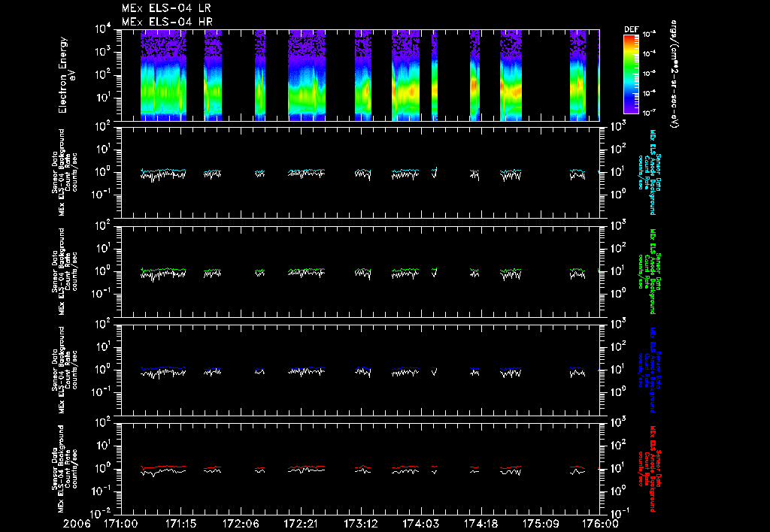Click the rainbow DEF color scale bar
The width and height of the screenshot is (770, 532).
tap(631, 74)
